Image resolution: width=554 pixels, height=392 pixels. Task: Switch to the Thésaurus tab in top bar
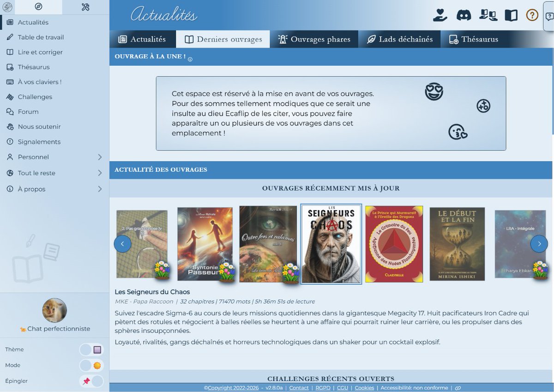[473, 39]
